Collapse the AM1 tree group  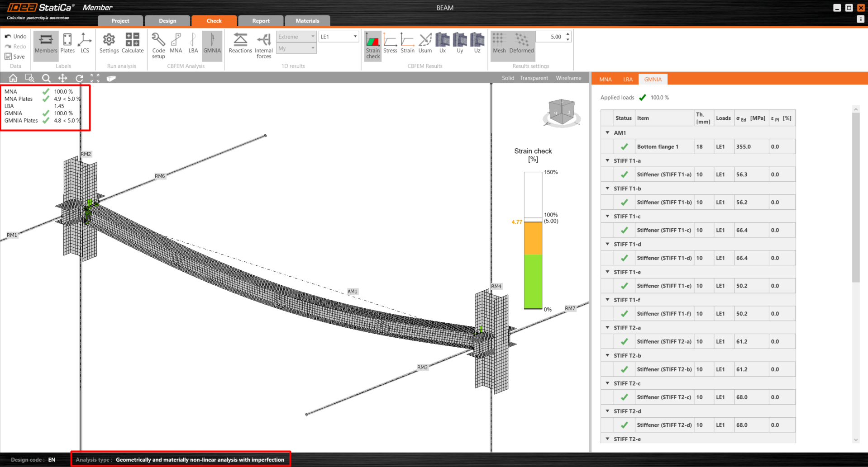click(607, 133)
